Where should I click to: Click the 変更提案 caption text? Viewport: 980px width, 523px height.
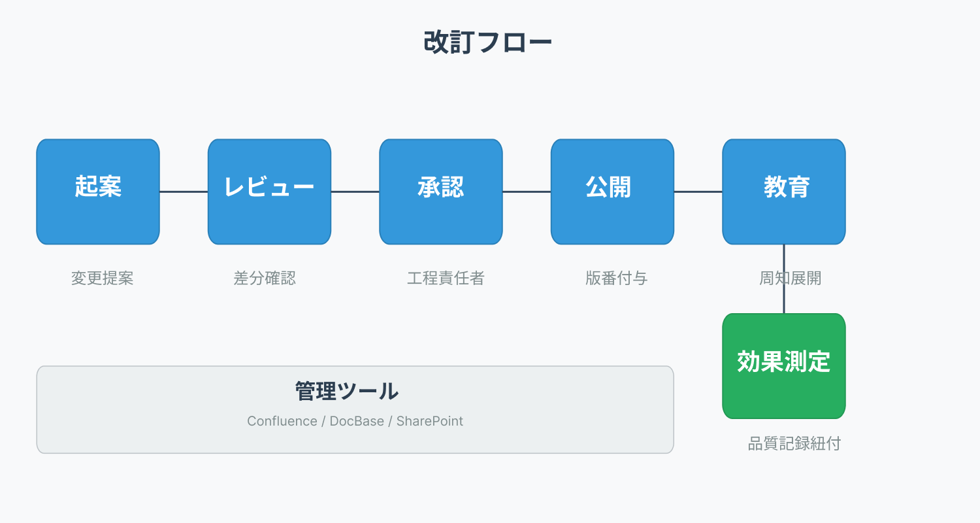pyautogui.click(x=103, y=278)
